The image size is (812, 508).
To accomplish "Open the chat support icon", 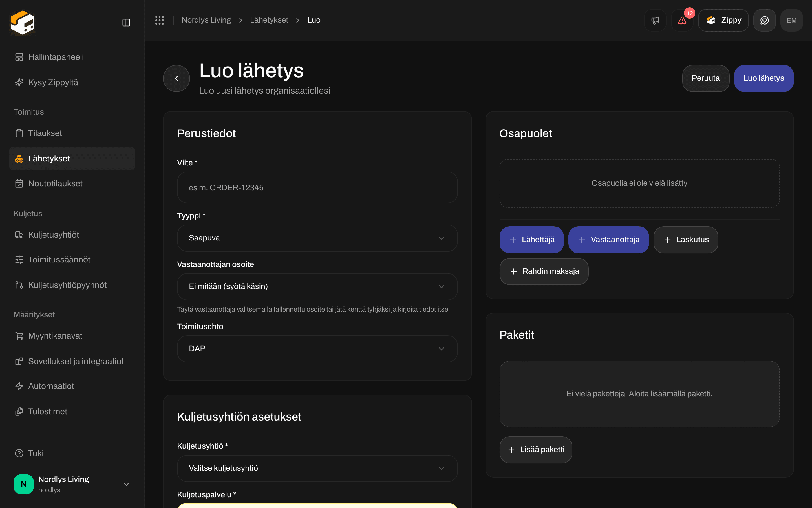I will (764, 20).
